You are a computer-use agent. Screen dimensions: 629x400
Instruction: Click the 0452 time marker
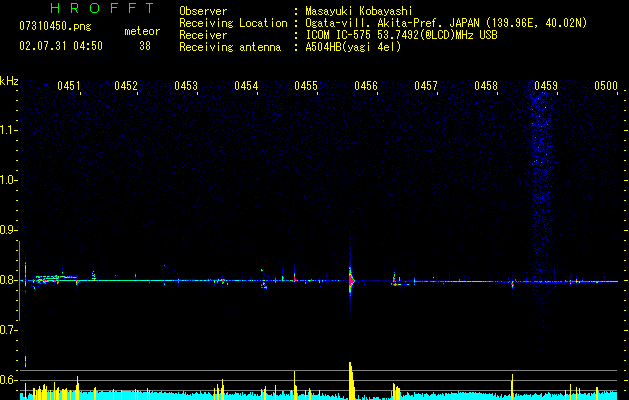click(126, 86)
